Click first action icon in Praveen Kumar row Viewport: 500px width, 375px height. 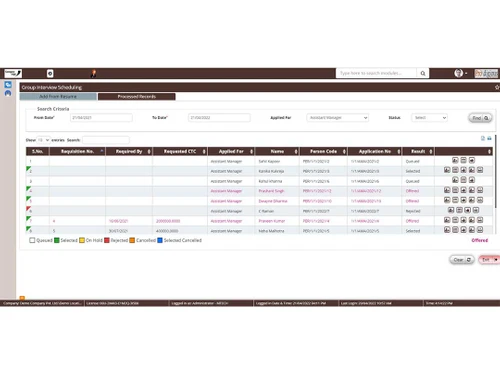(447, 220)
